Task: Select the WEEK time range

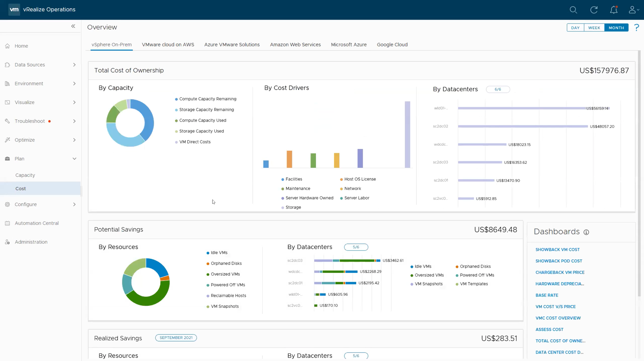Action: (594, 28)
